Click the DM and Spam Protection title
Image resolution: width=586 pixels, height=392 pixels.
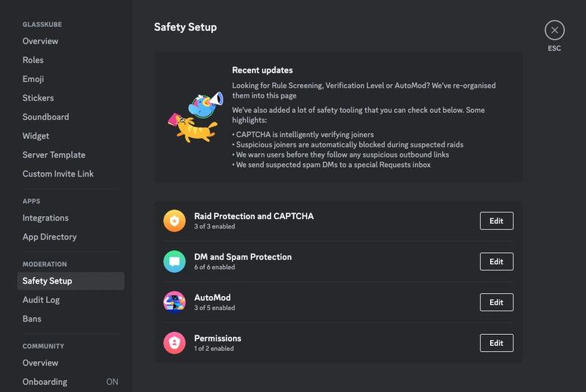click(243, 257)
